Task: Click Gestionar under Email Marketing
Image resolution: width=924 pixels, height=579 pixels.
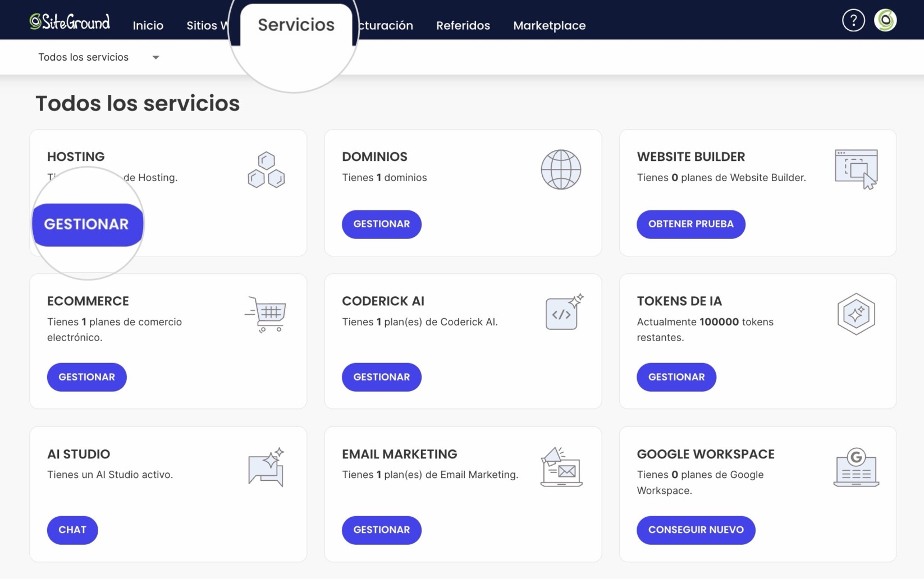Action: tap(382, 530)
